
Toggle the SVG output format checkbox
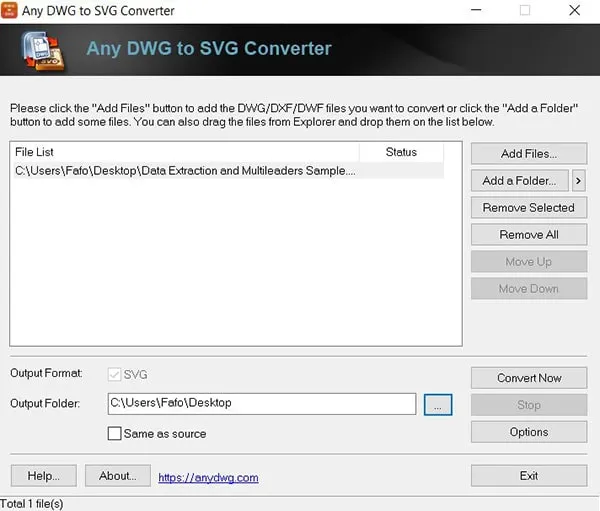(114, 374)
